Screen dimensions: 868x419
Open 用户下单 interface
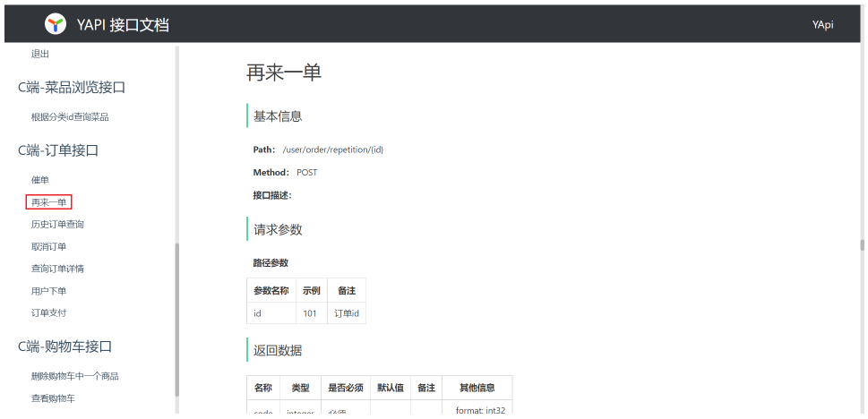(48, 291)
